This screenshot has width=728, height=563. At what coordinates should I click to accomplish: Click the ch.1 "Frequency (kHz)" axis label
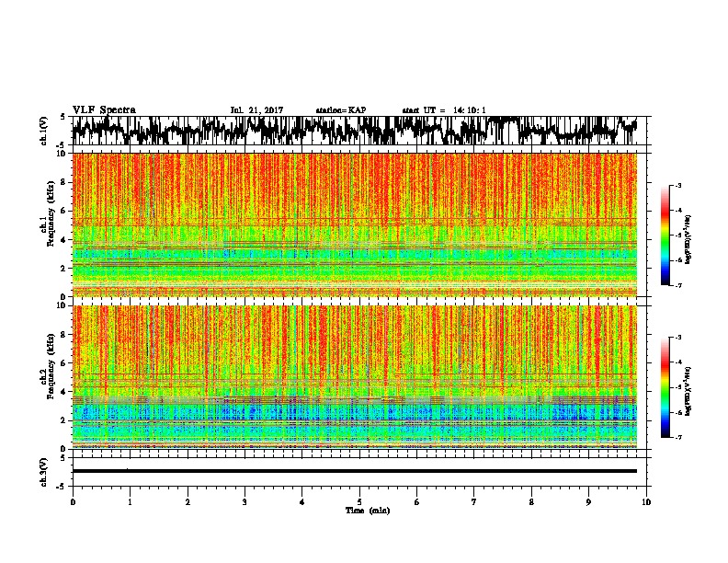[x=51, y=214]
